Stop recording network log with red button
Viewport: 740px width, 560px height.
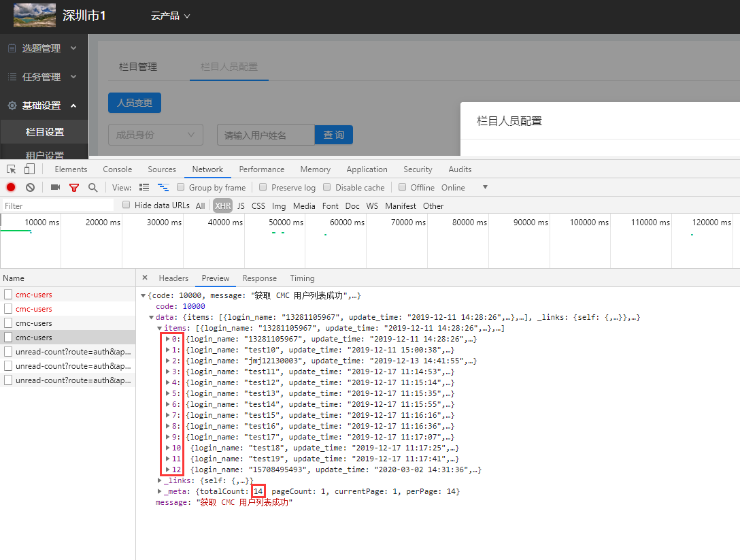point(11,188)
